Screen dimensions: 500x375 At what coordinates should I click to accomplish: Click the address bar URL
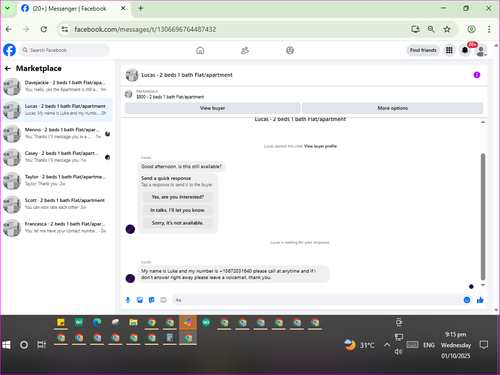point(145,29)
